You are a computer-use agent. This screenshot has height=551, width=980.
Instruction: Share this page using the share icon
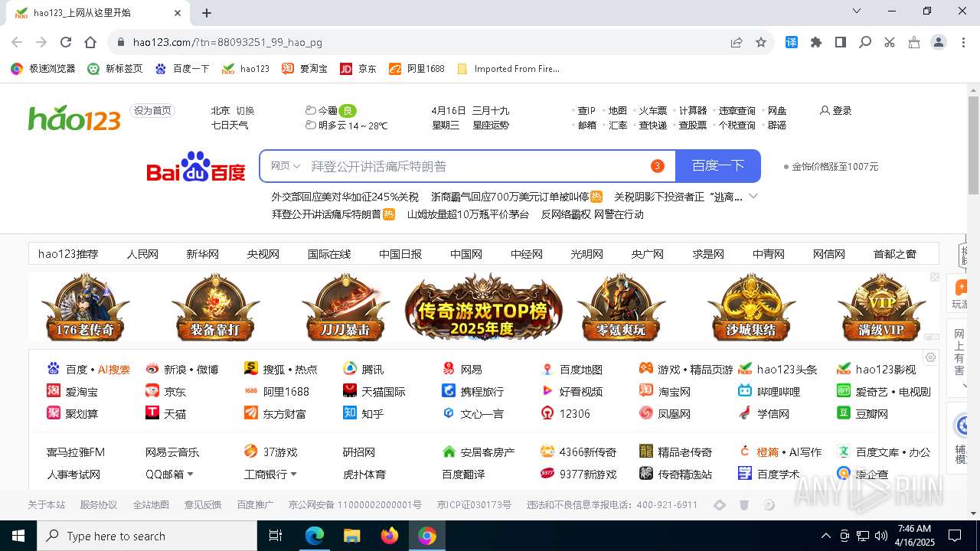(x=737, y=42)
